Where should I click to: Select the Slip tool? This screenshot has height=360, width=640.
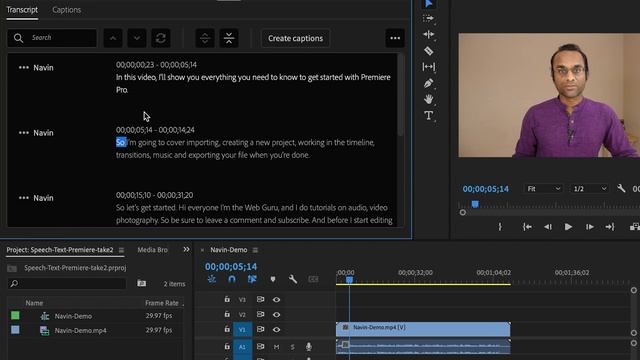428,67
